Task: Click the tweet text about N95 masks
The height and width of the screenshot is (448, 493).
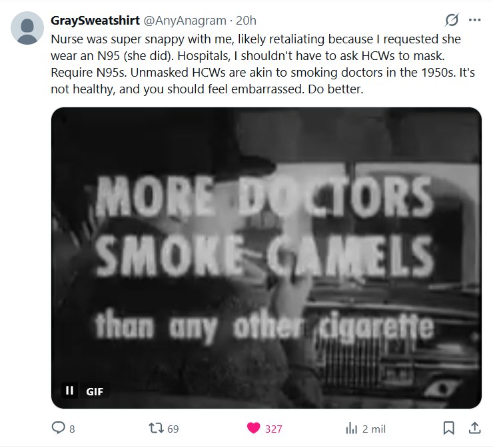Action: [262, 64]
